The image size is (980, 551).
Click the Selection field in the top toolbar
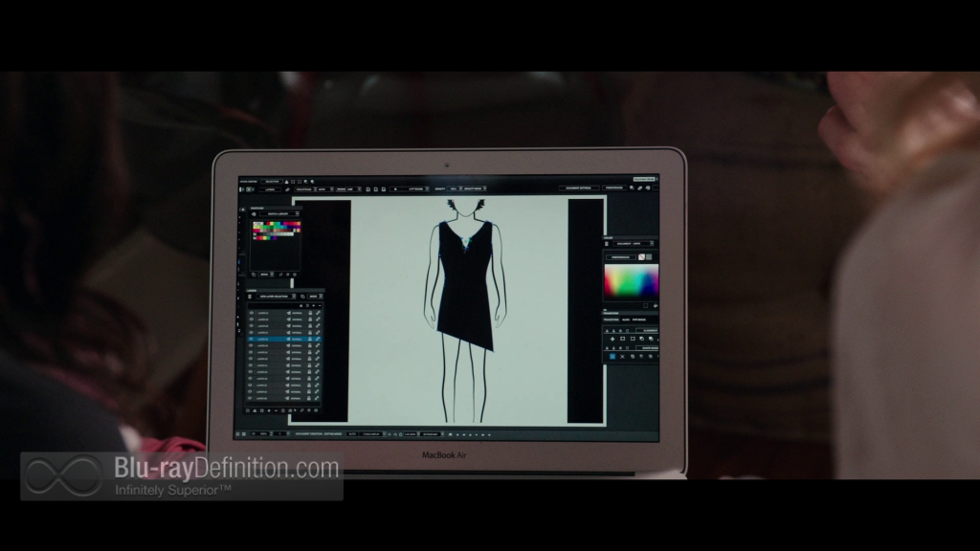pyautogui.click(x=272, y=182)
